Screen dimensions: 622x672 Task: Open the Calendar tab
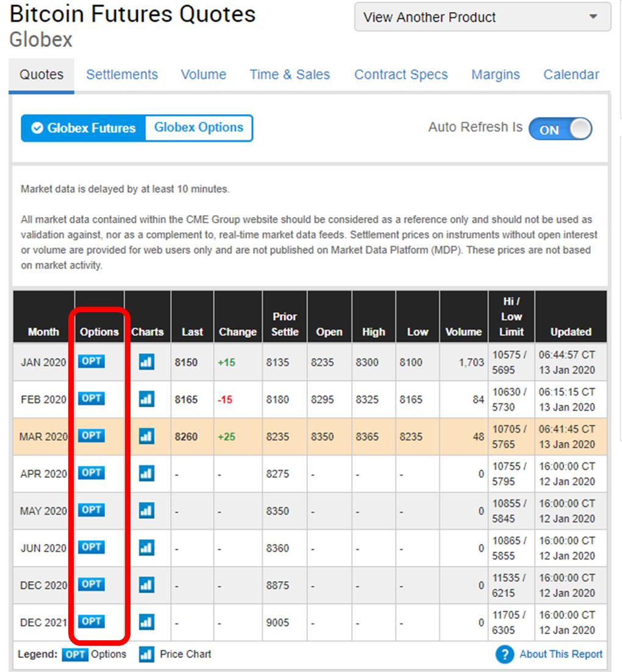[571, 74]
